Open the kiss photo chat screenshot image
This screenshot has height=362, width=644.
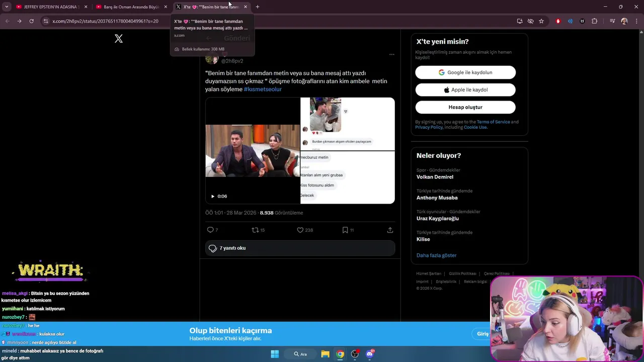(347, 124)
